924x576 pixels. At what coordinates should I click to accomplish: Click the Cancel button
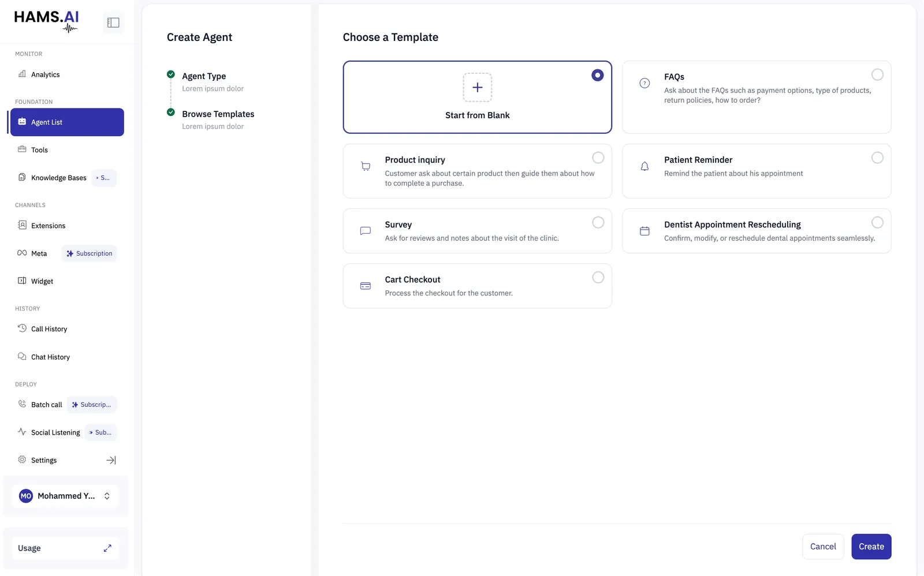pyautogui.click(x=823, y=547)
